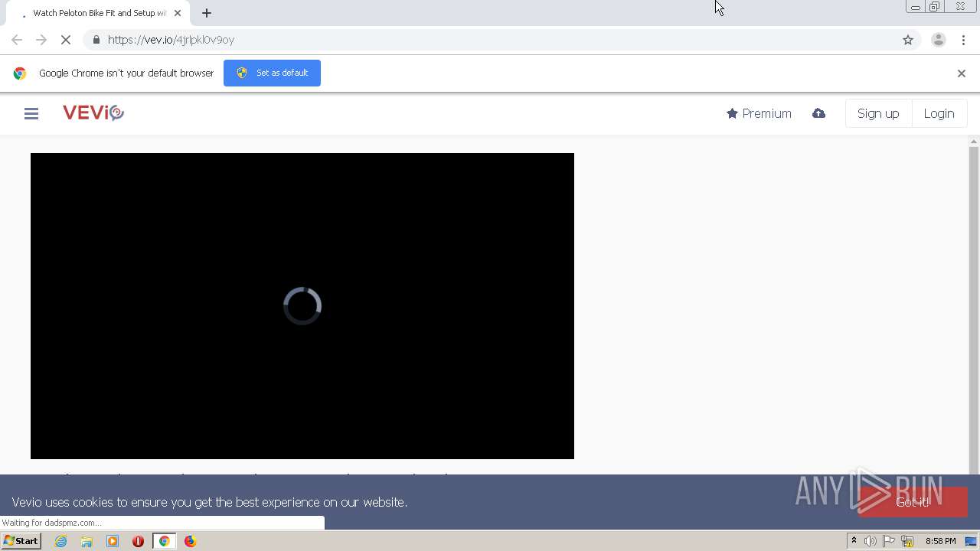Set Chrome as default browser
980x551 pixels.
[272, 73]
